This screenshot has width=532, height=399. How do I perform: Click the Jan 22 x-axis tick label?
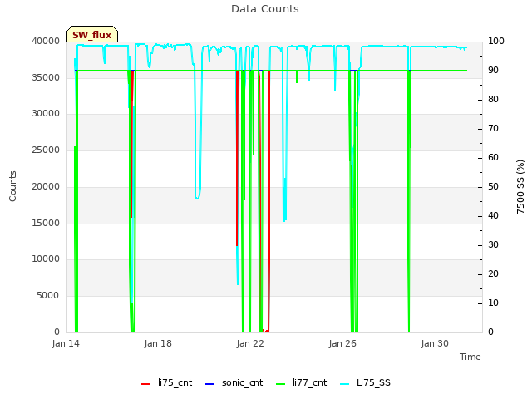pyautogui.click(x=250, y=343)
